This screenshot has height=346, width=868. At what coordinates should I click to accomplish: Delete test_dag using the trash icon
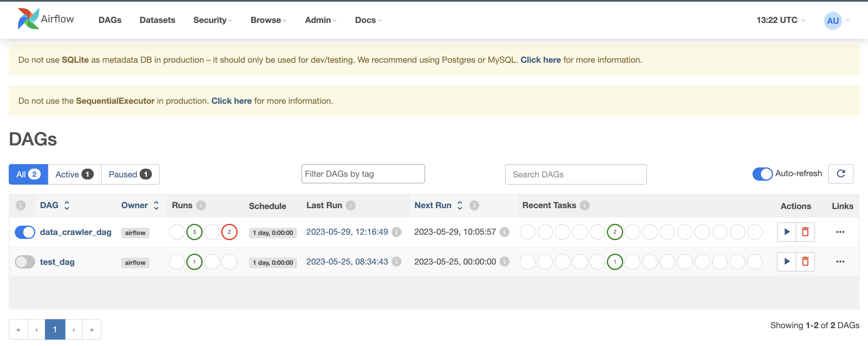coord(805,262)
